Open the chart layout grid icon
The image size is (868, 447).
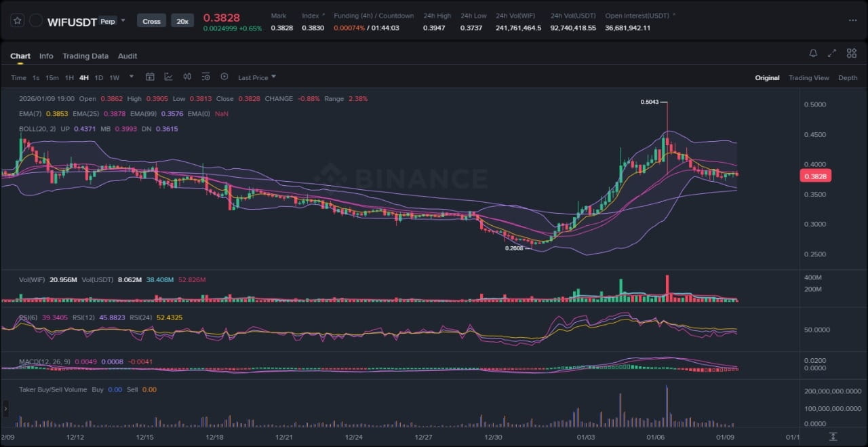[851, 53]
